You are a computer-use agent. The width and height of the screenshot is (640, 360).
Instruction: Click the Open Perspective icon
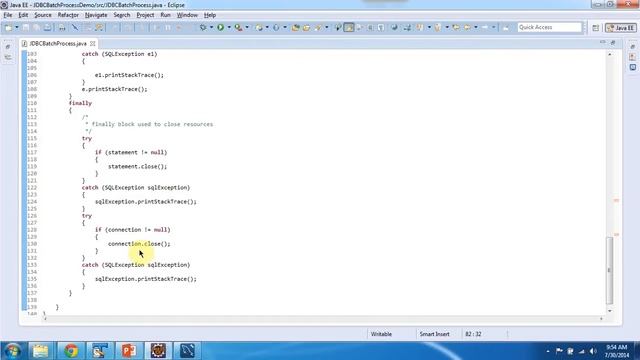coord(596,28)
